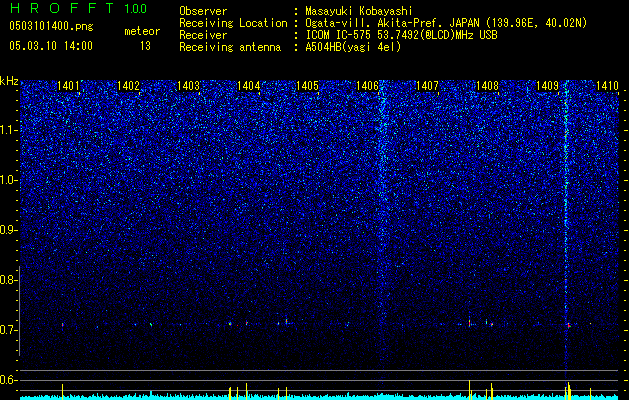This screenshot has width=629, height=400.
Task: Click the 1406 time marker
Action: [x=367, y=86]
